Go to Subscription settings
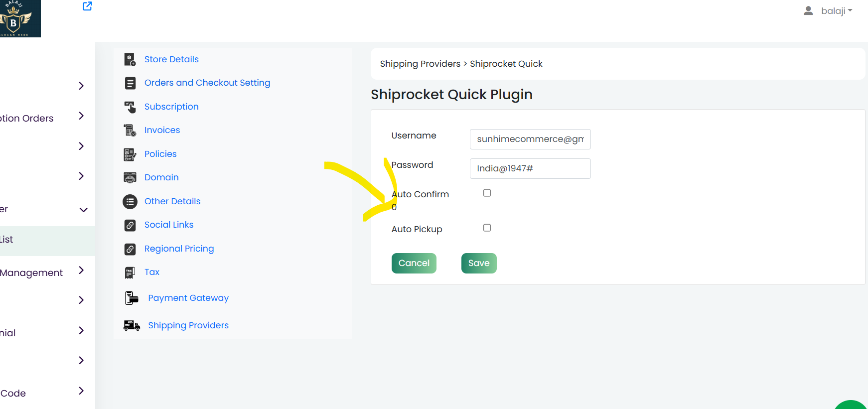Screen dimensions: 868x409 click(x=171, y=107)
